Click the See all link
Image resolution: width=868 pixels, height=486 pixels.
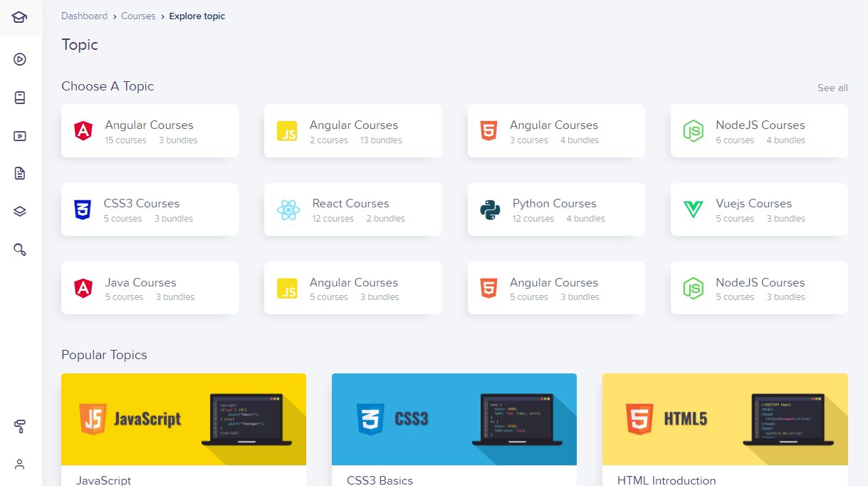(x=832, y=88)
